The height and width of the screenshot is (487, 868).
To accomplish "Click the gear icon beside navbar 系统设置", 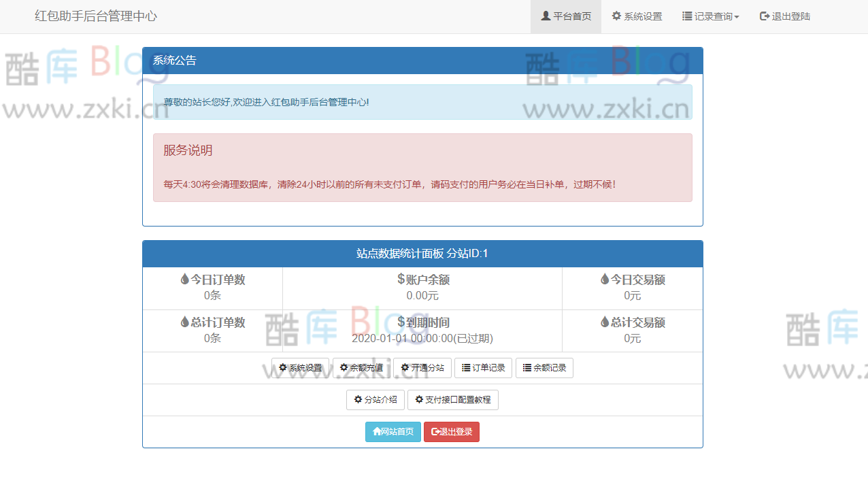I will pos(615,16).
